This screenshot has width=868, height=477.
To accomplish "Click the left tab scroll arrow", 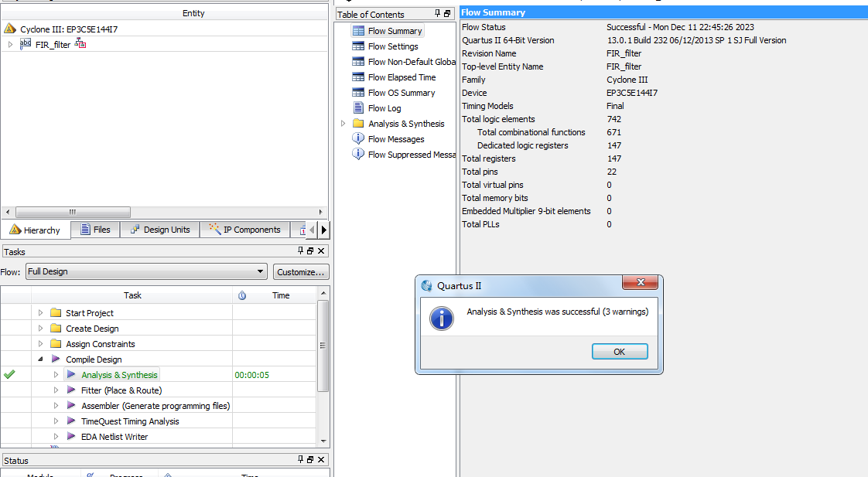I will [313, 229].
